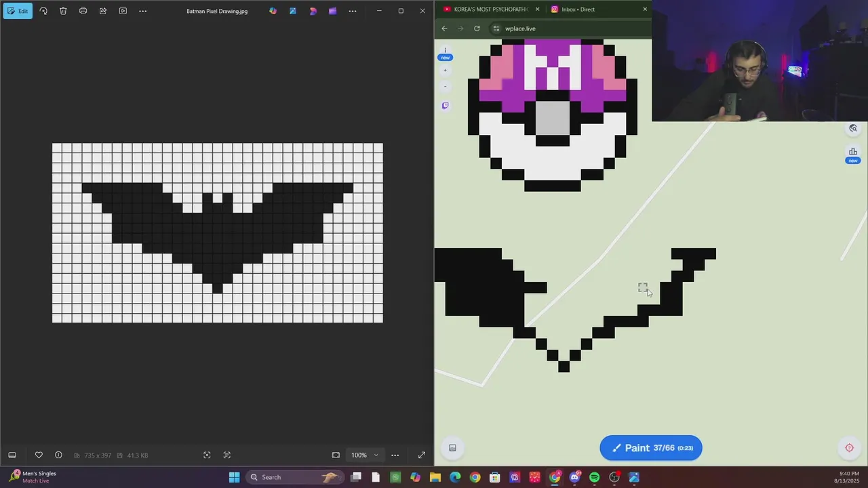Click the Paint 37/66 button
The image size is (868, 488).
[x=651, y=448]
